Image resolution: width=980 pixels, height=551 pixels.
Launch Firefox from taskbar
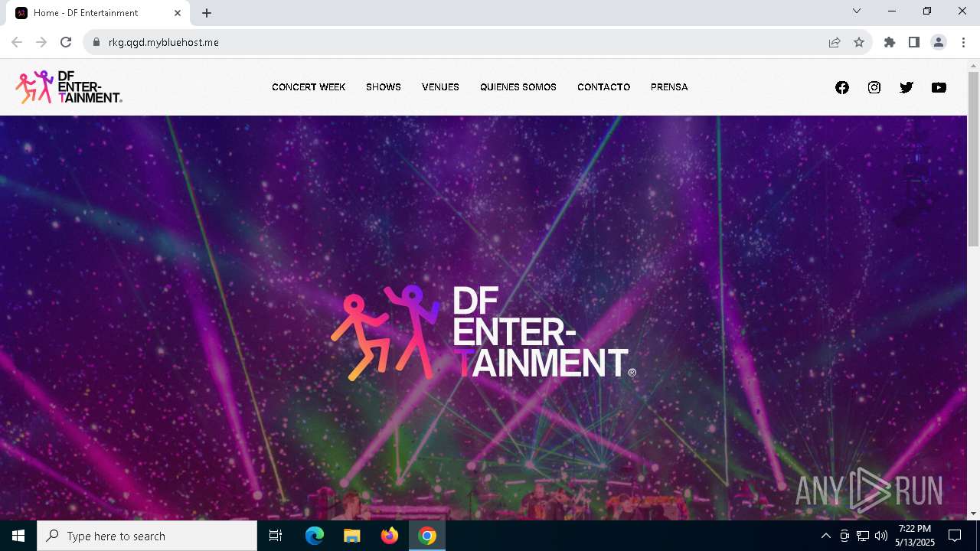(390, 536)
